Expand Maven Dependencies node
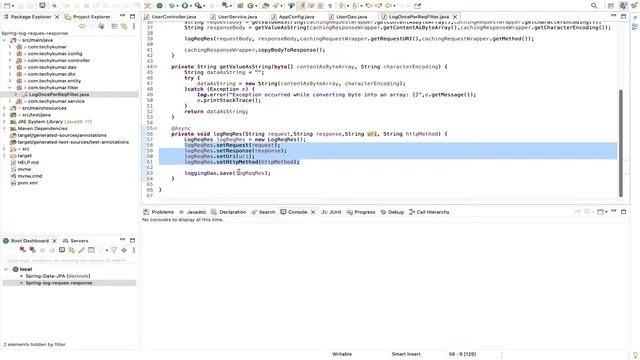The image size is (640, 360). pos(4,128)
